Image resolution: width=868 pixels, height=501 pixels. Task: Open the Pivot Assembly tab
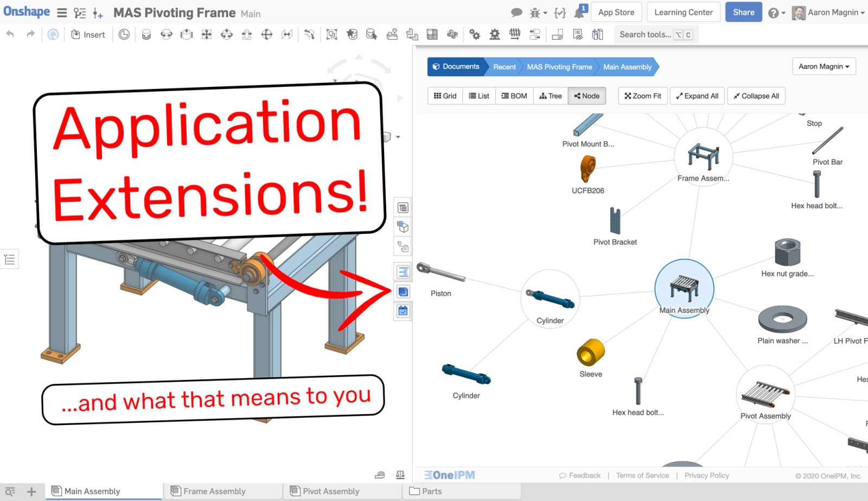pos(331,491)
